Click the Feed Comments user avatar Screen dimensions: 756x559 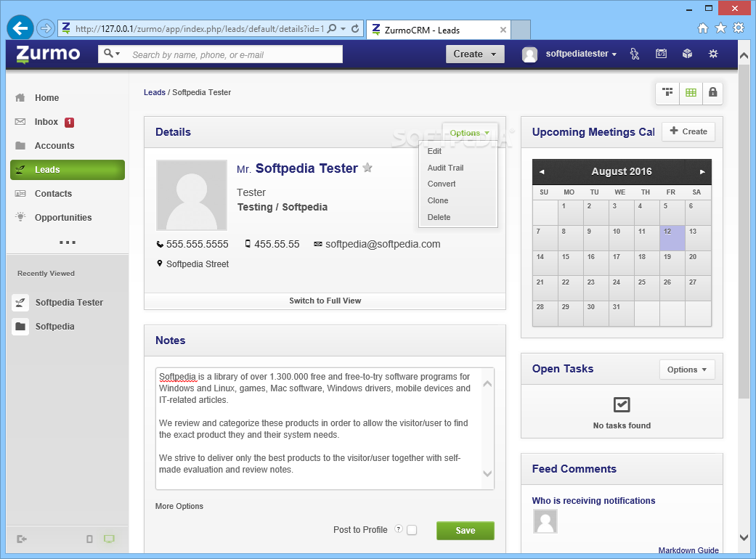tap(545, 521)
